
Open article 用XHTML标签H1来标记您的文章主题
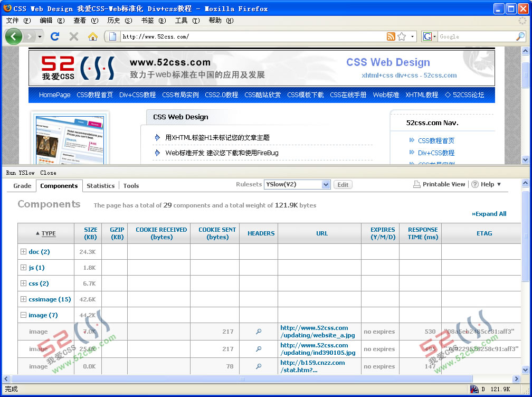(x=217, y=137)
